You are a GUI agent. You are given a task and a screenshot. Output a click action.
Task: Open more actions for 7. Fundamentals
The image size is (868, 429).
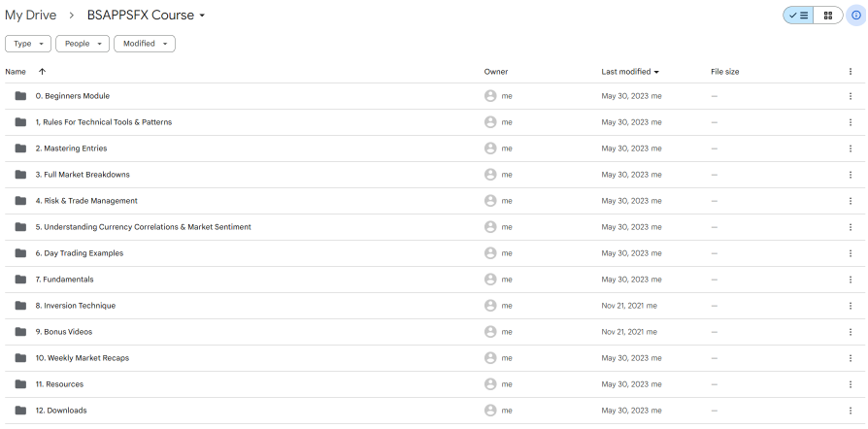(851, 280)
